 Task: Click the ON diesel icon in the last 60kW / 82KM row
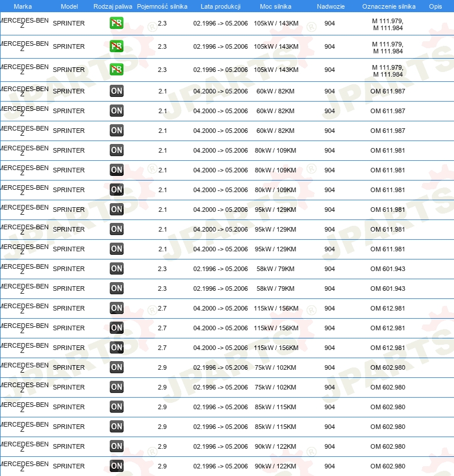point(117,130)
